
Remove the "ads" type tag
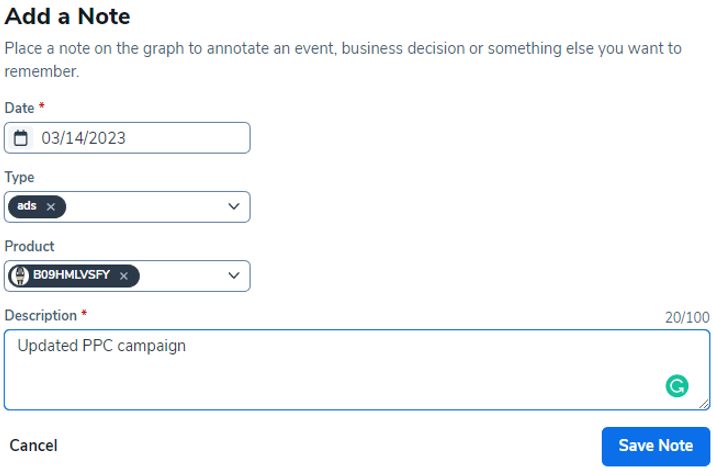(51, 206)
